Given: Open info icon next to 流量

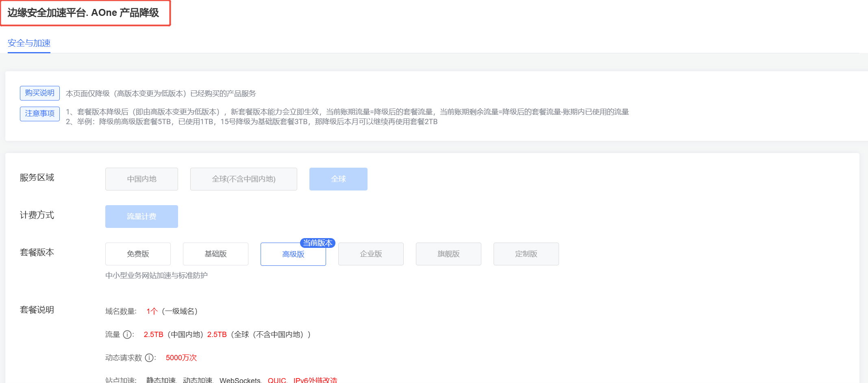Looking at the screenshot, I should coord(127,335).
